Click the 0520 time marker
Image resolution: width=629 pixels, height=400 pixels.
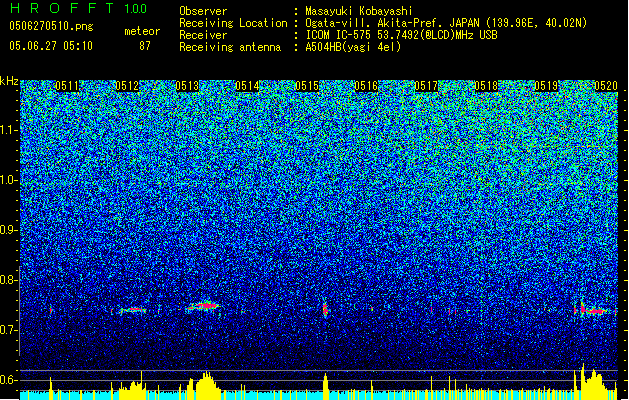(x=606, y=86)
